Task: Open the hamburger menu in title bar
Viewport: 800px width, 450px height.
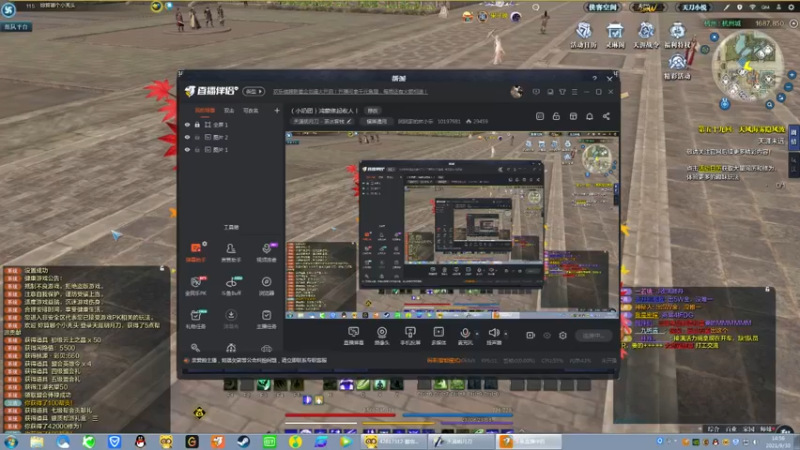Action: pos(574,92)
